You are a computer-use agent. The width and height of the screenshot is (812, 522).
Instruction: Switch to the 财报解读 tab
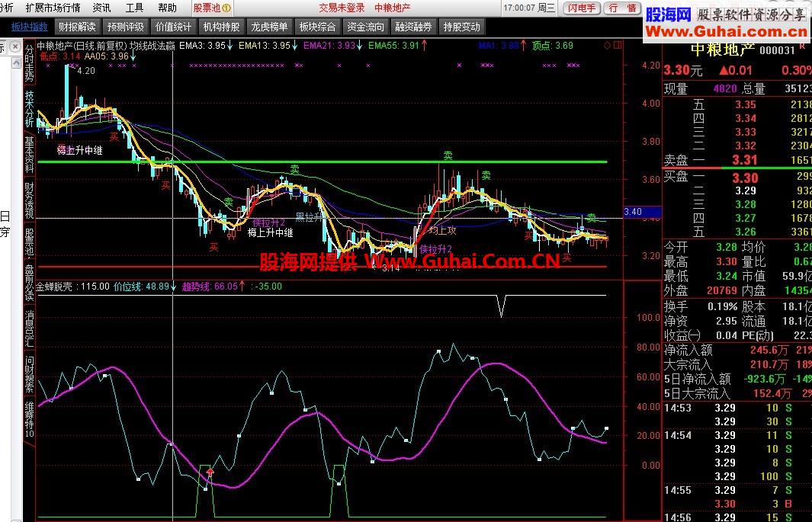tap(77, 27)
